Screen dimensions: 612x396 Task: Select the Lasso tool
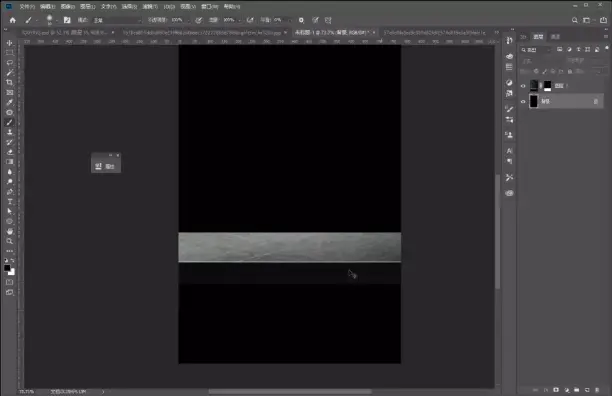(x=10, y=62)
